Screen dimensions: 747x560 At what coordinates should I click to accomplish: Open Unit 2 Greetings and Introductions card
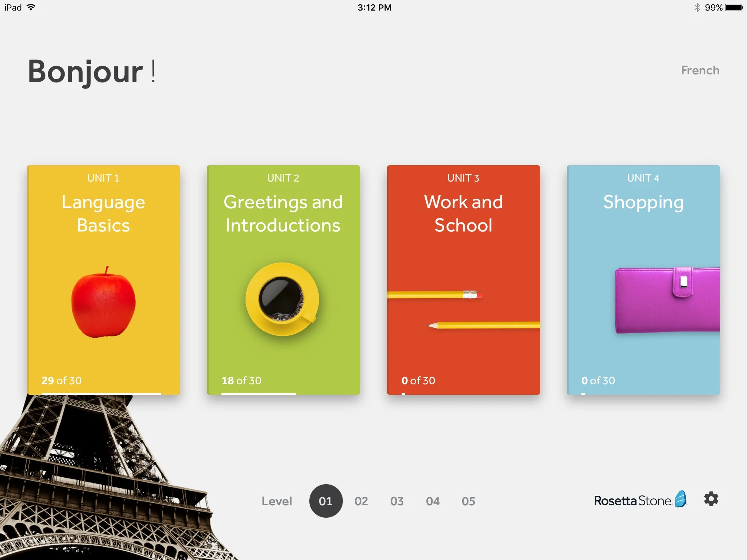pos(283,280)
